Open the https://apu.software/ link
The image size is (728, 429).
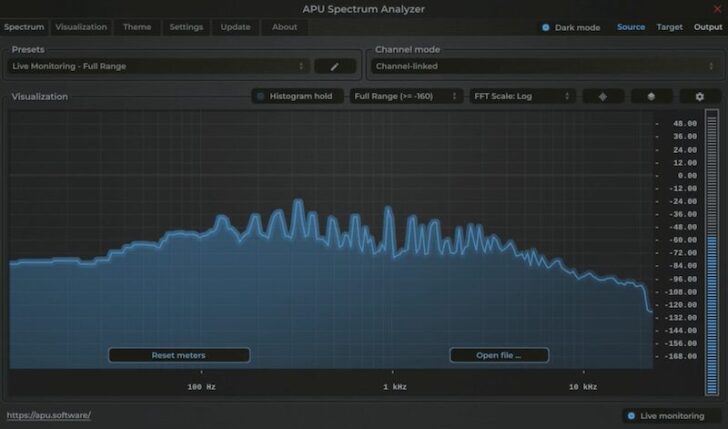(x=49, y=415)
